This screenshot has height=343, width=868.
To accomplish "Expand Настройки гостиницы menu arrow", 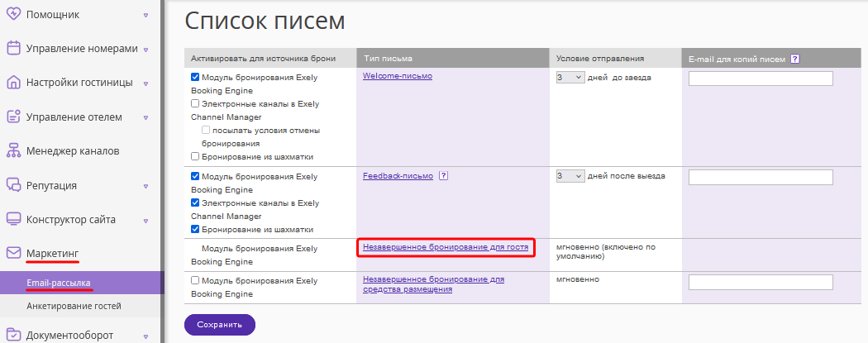I will point(145,83).
